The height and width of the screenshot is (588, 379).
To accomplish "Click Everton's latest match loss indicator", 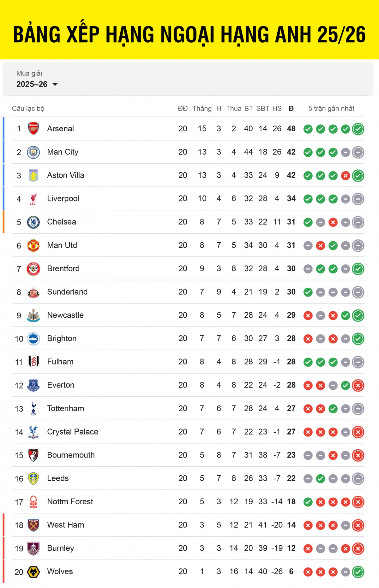I will [358, 385].
